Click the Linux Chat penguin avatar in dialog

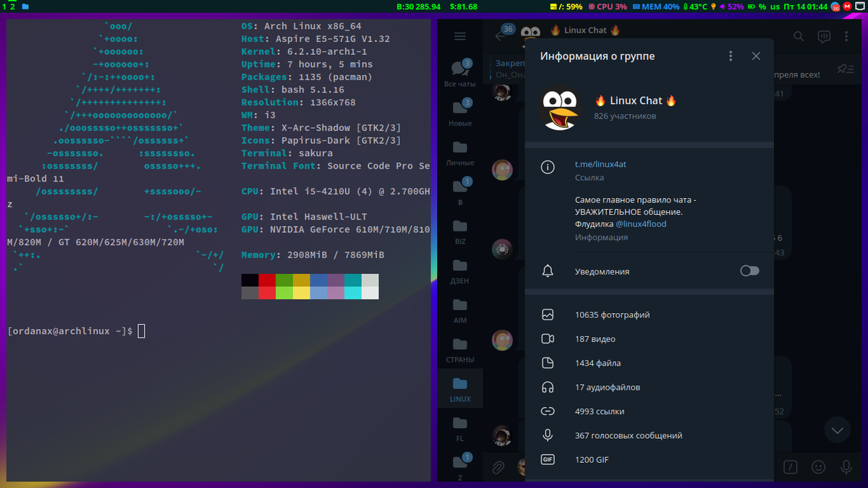point(561,108)
